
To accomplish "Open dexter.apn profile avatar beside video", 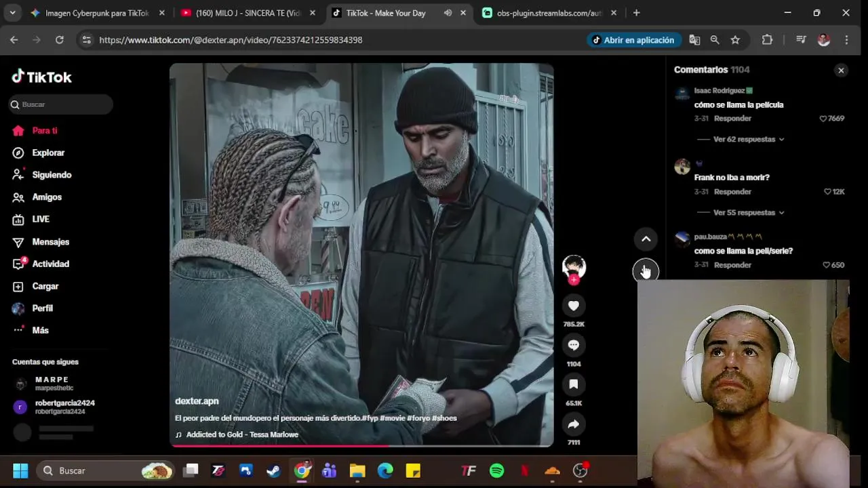I will (574, 266).
